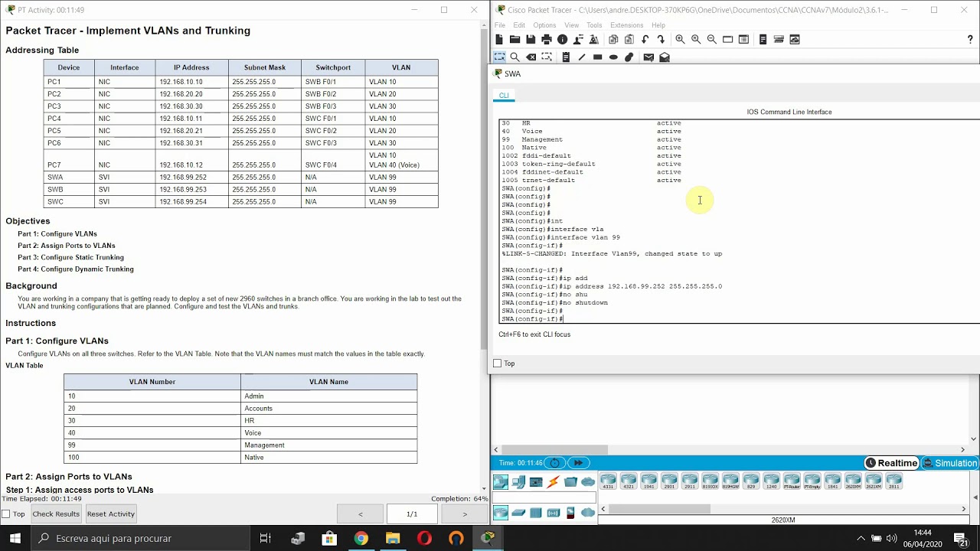The width and height of the screenshot is (980, 551).
Task: Open the View menu
Action: pos(571,25)
